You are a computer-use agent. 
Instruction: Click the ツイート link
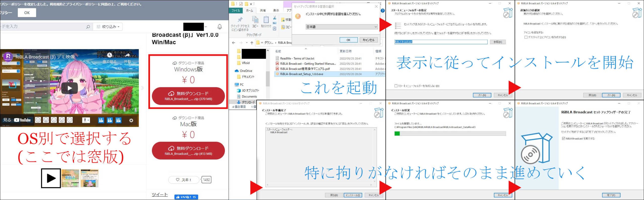(160, 194)
